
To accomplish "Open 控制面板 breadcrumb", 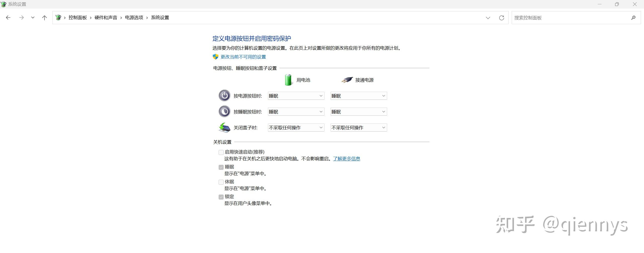I will (x=78, y=18).
